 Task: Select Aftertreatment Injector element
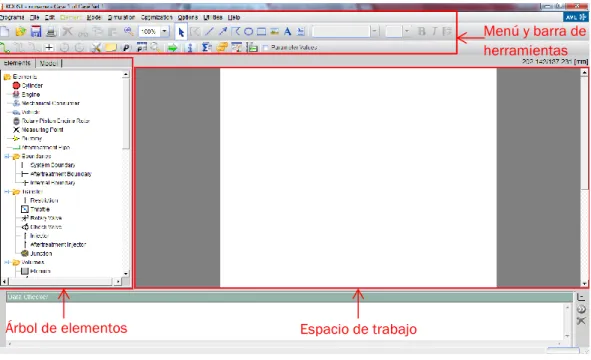point(58,244)
